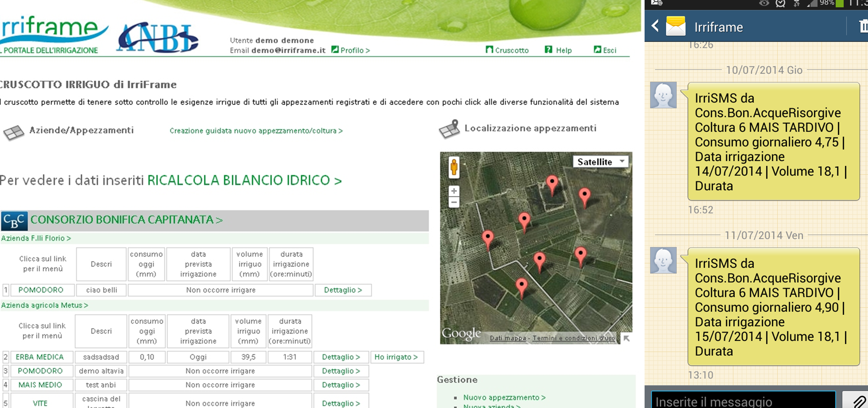Tap contact avatar of 11/07/2014 message
Viewport: 868px width, 408px height.
coord(663,260)
